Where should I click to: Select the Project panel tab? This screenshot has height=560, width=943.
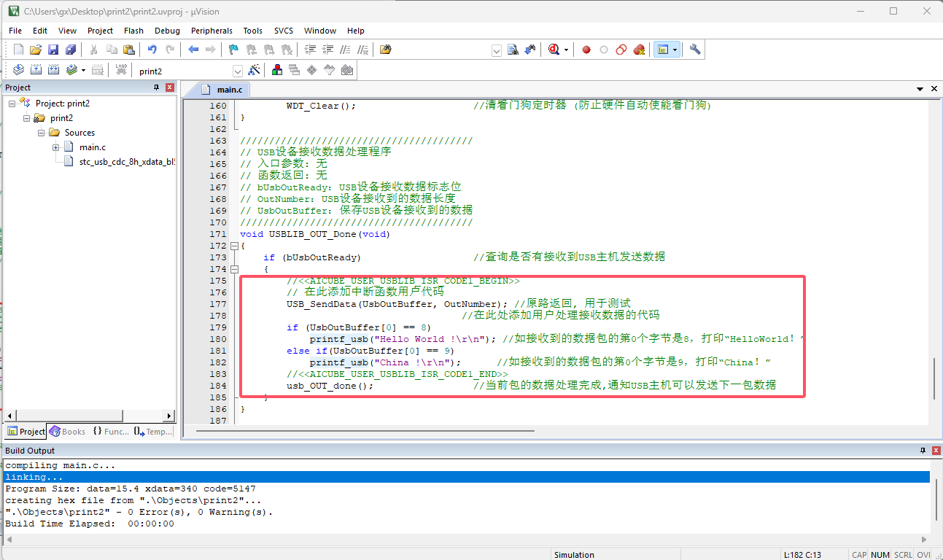26,432
